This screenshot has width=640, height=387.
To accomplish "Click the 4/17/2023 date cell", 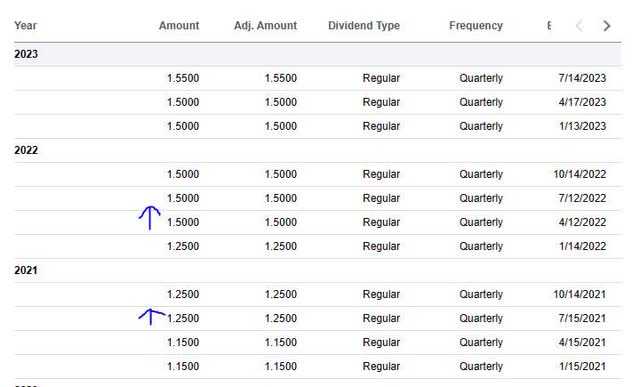I will tap(582, 102).
